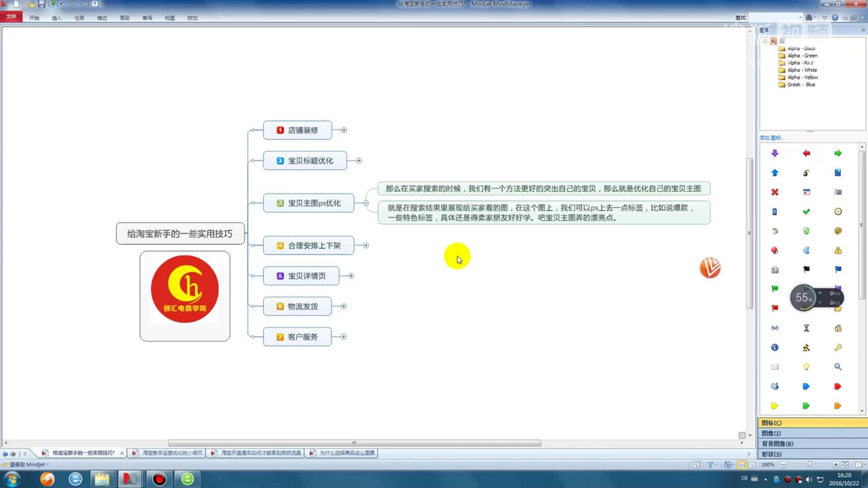Expand the 客户服务 topic node

[344, 337]
